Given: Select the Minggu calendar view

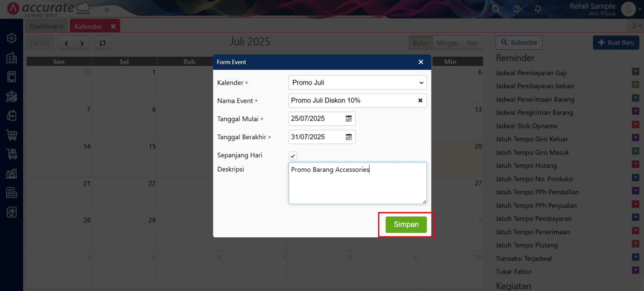Looking at the screenshot, I should (447, 43).
